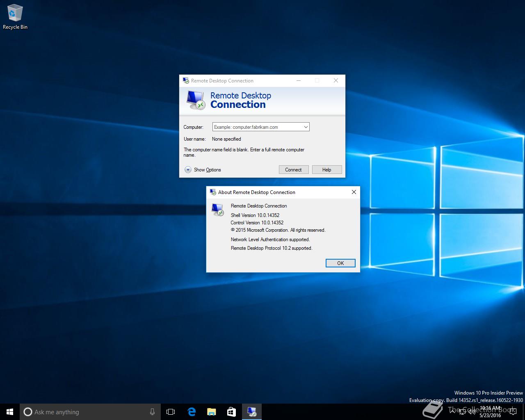Click 'None specified' user name text

point(226,139)
